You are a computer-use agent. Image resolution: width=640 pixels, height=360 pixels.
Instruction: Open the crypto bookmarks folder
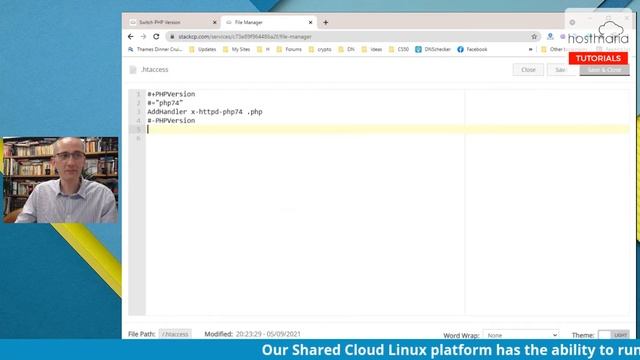[320, 49]
